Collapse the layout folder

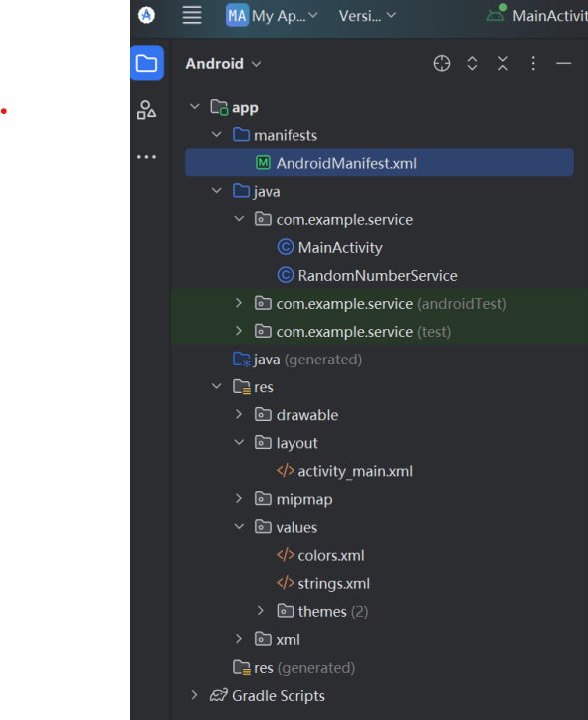(239, 442)
